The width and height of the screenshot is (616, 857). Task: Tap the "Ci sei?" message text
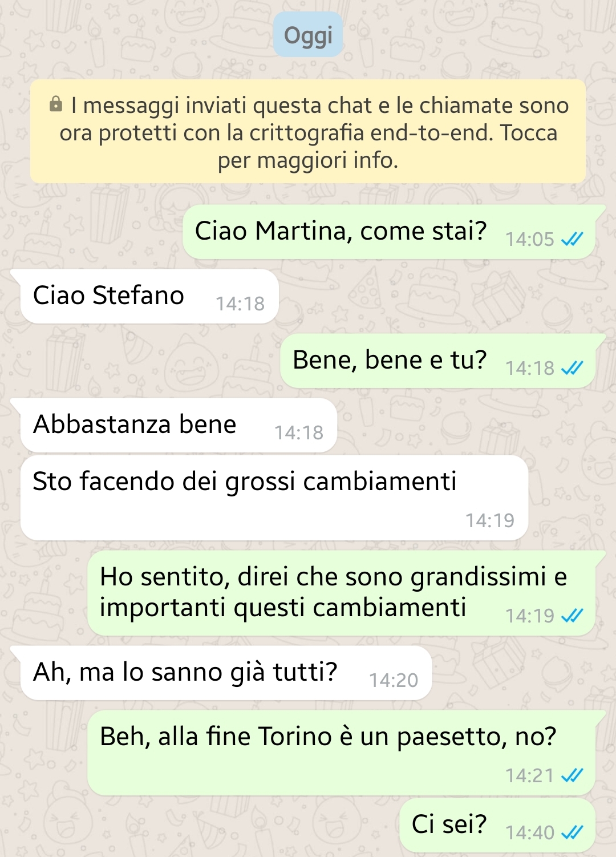tap(449, 824)
